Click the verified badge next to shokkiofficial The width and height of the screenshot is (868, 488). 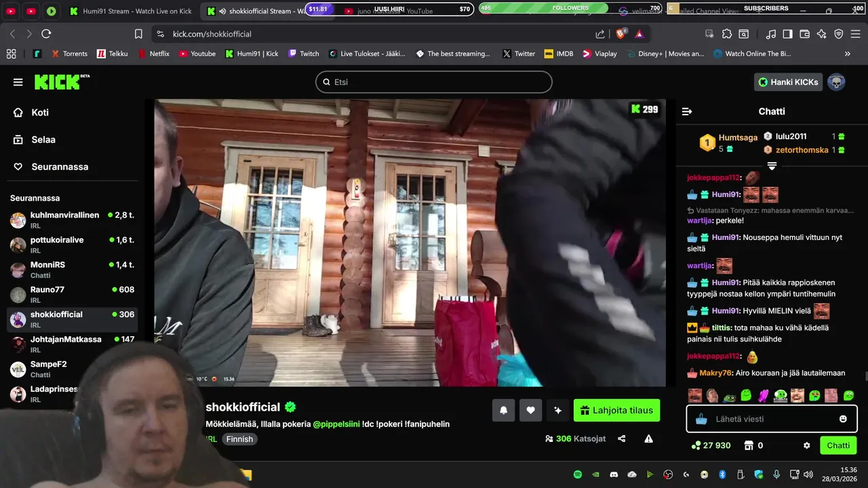290,407
